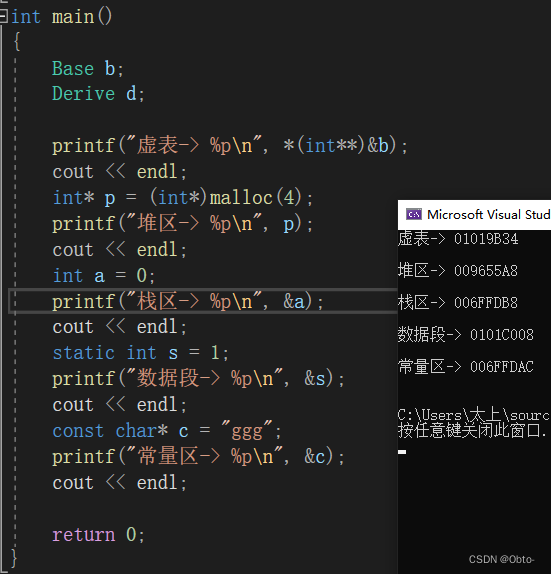Screen dimensions: 551x574
Task: Click console output '数据段-> 0101C008'
Action: click(466, 335)
